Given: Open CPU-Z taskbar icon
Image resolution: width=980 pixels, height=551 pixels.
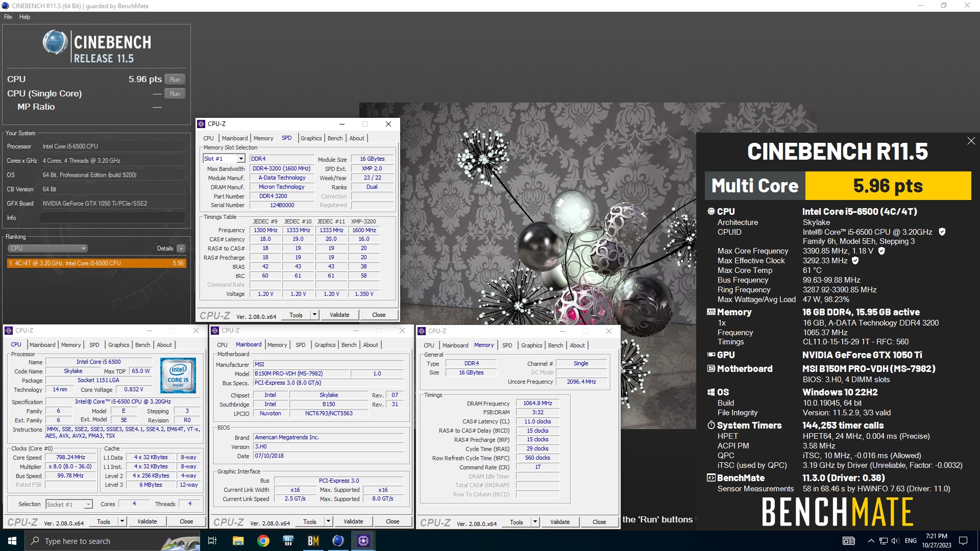Looking at the screenshot, I should (x=363, y=541).
